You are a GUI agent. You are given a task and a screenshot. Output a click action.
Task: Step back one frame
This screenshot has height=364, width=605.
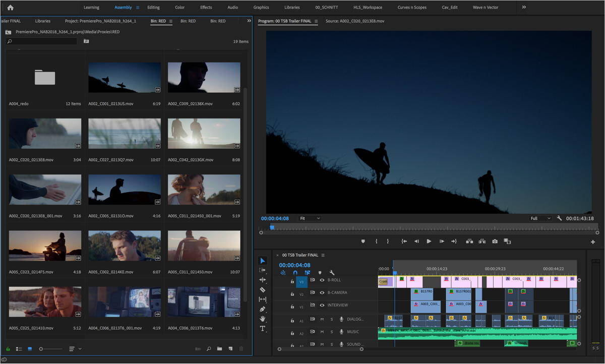(416, 241)
